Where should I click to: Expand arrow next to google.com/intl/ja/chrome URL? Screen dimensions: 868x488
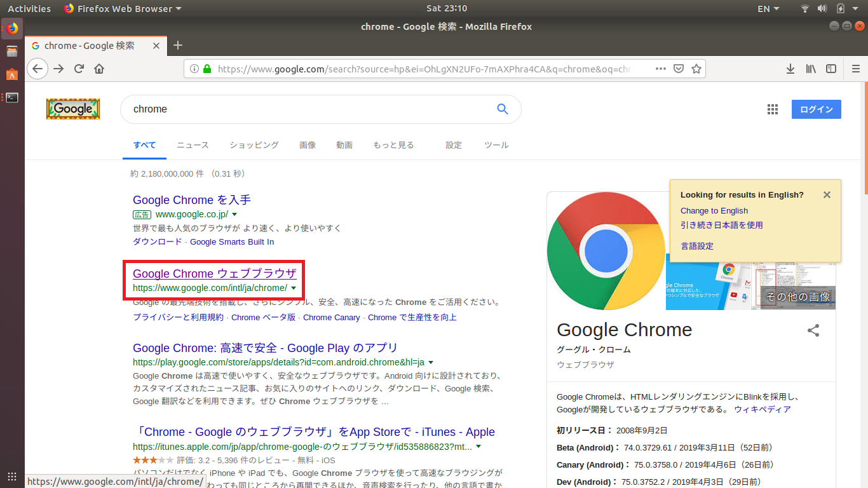[294, 288]
